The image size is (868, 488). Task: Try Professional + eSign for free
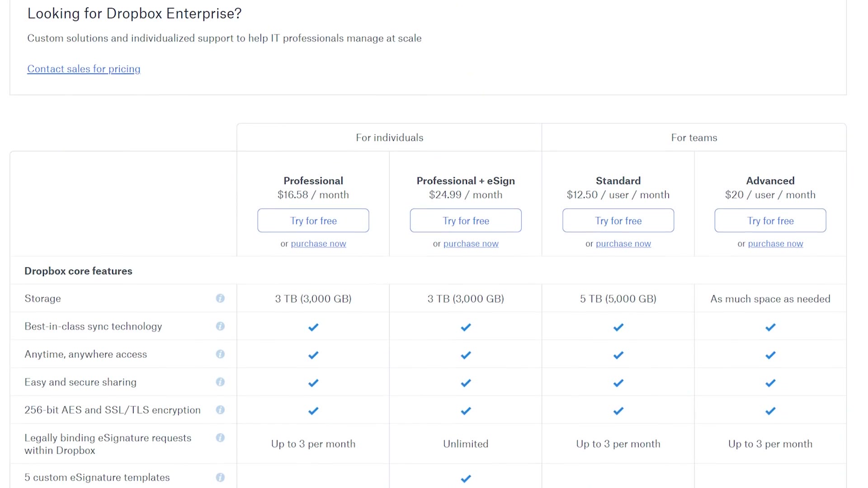coord(466,221)
